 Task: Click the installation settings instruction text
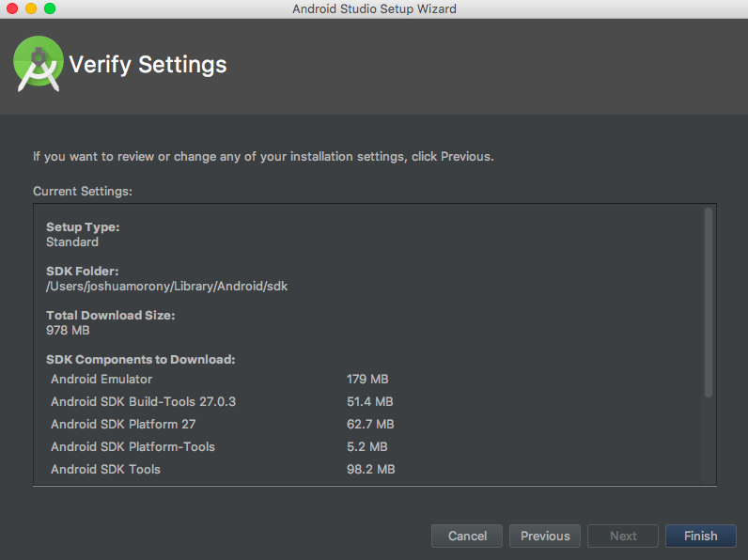tap(263, 157)
